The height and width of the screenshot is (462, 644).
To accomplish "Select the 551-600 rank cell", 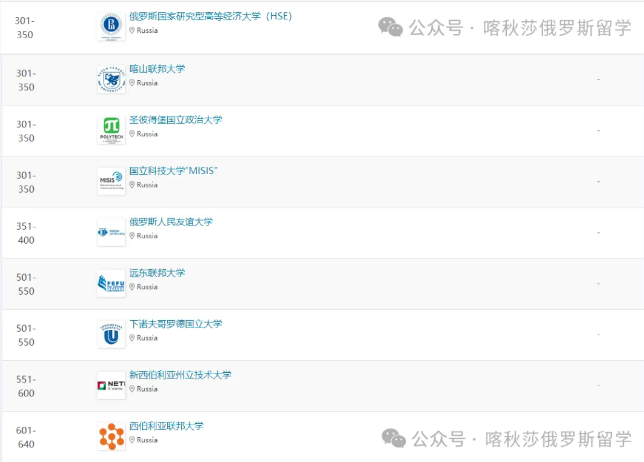I will tap(26, 386).
